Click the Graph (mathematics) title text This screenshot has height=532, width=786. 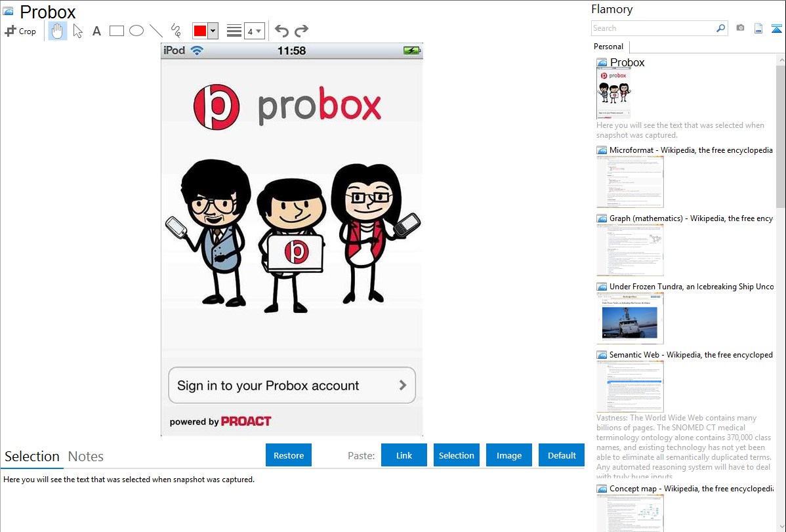[691, 218]
